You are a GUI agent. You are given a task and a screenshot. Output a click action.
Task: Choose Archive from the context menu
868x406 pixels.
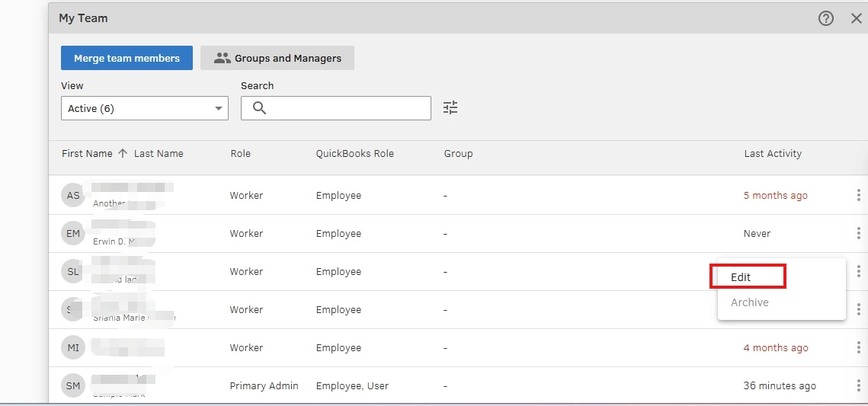(750, 302)
